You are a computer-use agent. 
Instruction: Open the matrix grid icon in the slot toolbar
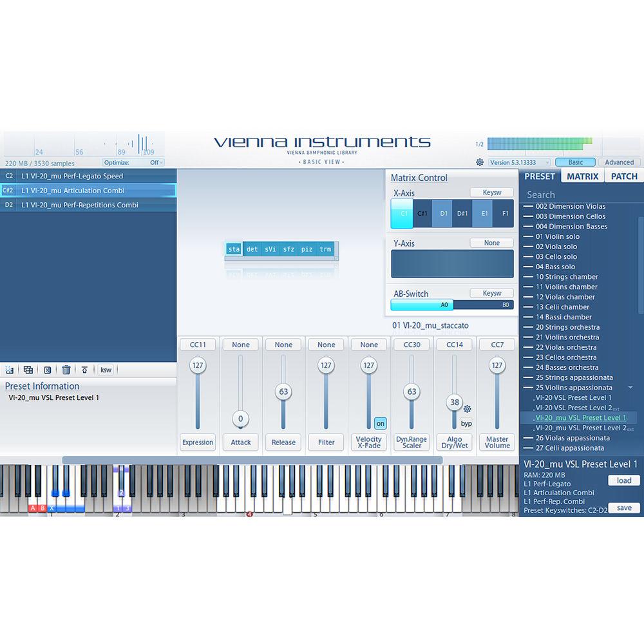[x=28, y=370]
